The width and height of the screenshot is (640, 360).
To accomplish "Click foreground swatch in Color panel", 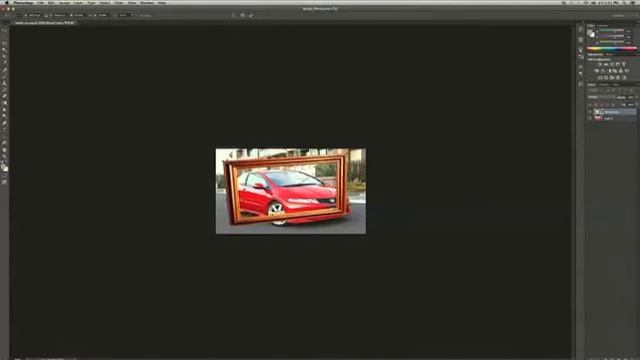I will pos(589,31).
